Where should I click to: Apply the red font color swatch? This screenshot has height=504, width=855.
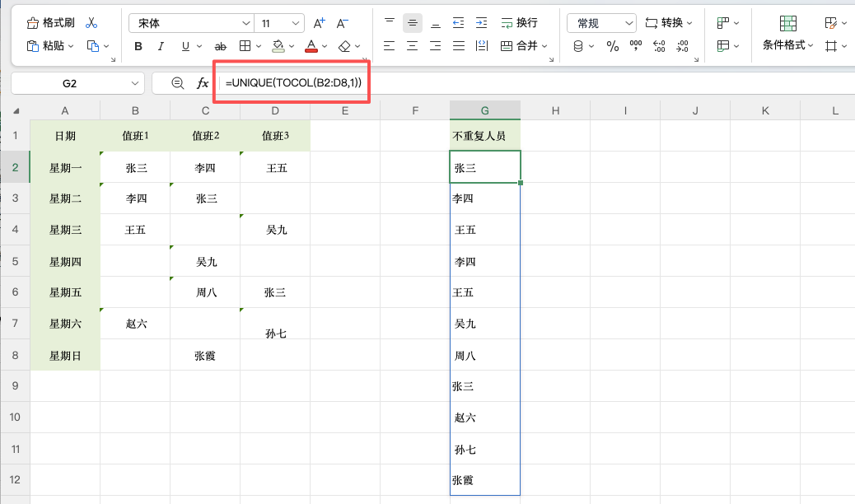point(311,46)
